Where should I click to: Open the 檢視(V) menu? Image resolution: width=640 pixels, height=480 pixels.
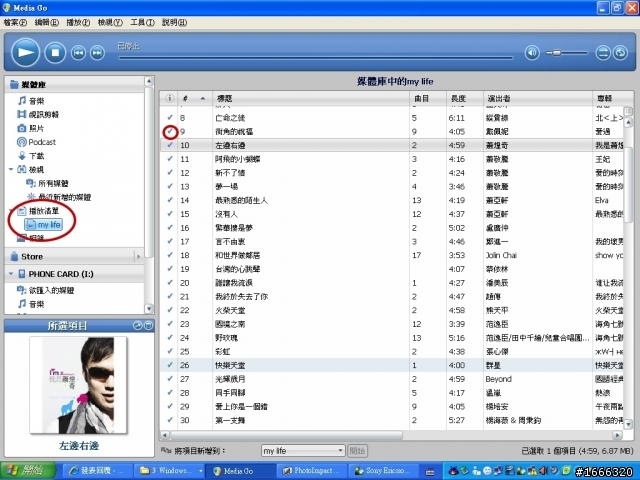pos(110,22)
